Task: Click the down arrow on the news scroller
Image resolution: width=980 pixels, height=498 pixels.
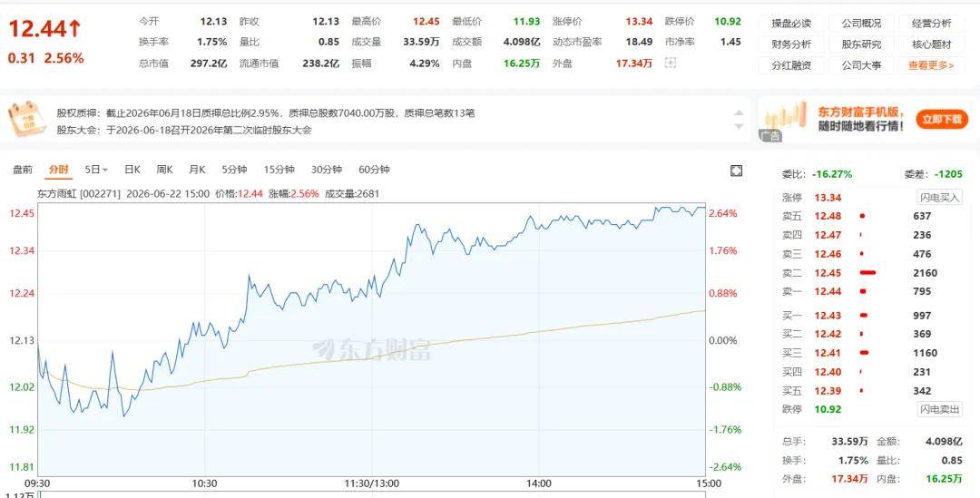Action: tap(739, 126)
